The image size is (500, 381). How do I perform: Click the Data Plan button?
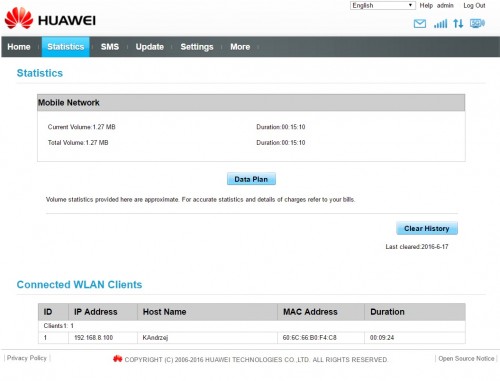pos(251,179)
